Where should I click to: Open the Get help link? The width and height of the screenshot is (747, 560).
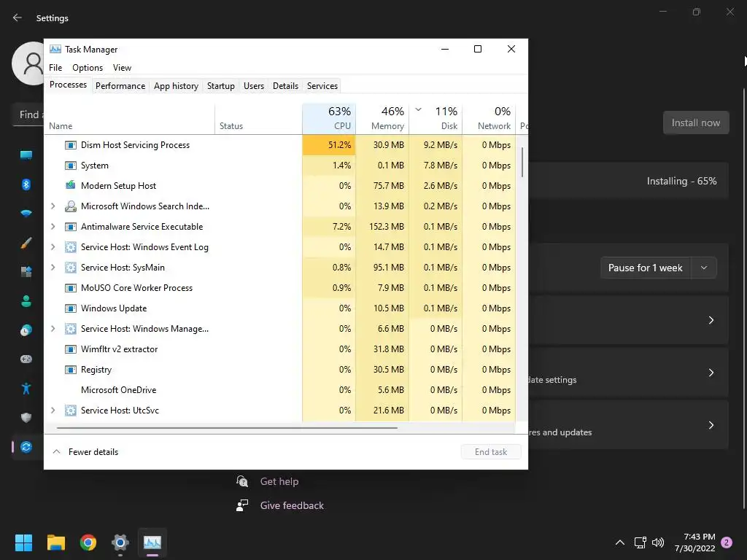tap(279, 481)
